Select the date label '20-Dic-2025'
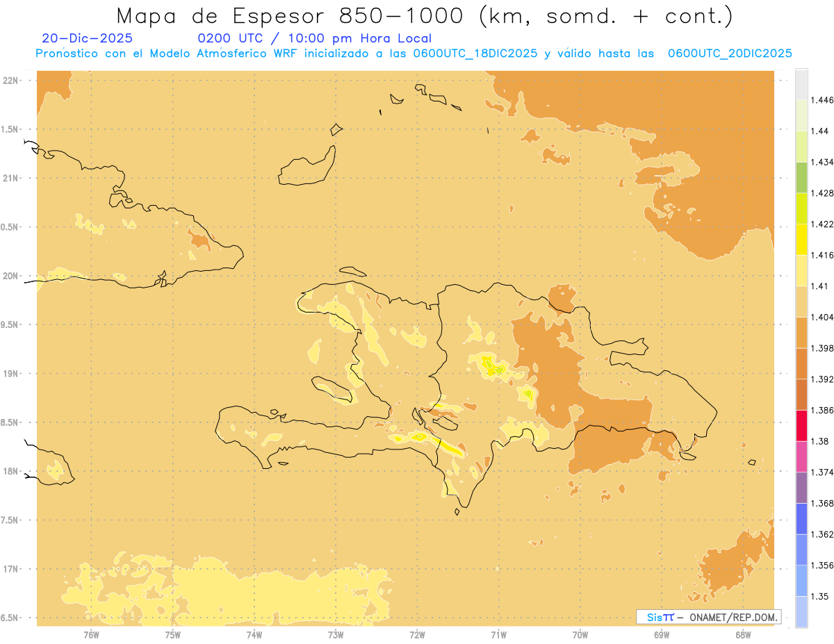 (x=87, y=38)
